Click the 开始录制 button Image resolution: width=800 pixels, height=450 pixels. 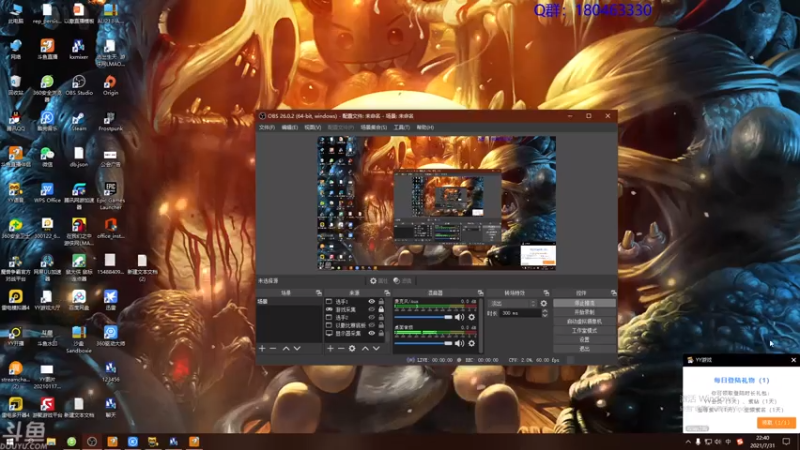[x=584, y=312]
